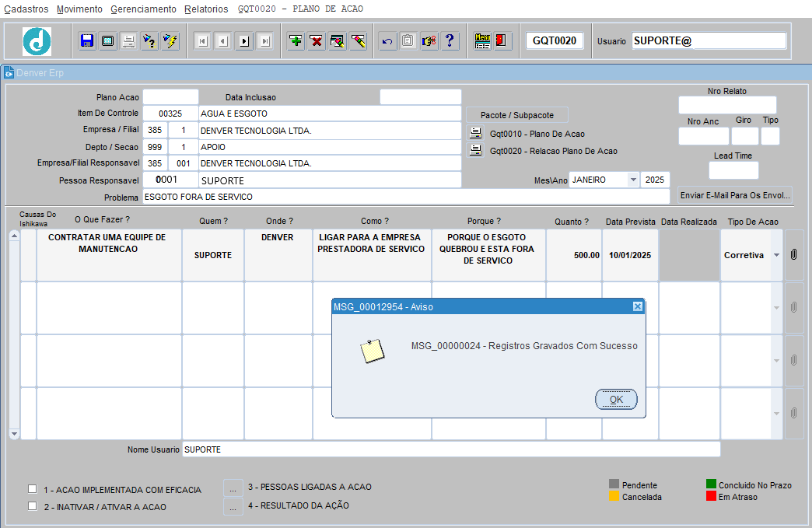Open the Mes dropdown showing JANEIRO
Image resolution: width=812 pixels, height=528 pixels.
[633, 180]
